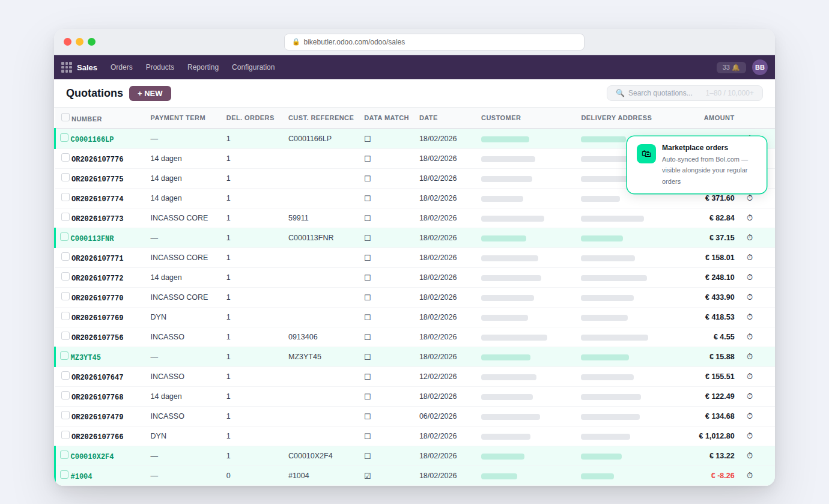This screenshot has width=829, height=504.
Task: Open the Reporting menu
Action: pos(203,67)
